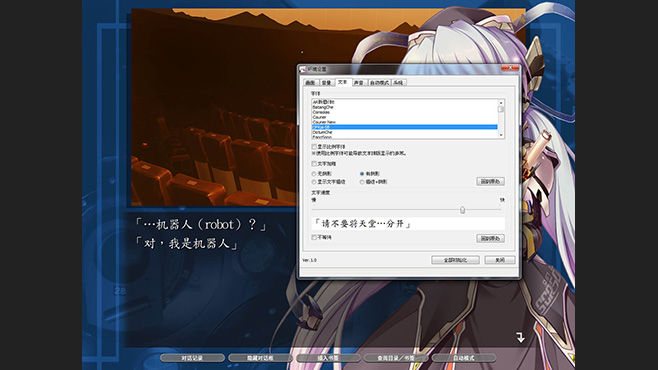Click the font list scrollbar thumb

pyautogui.click(x=501, y=109)
